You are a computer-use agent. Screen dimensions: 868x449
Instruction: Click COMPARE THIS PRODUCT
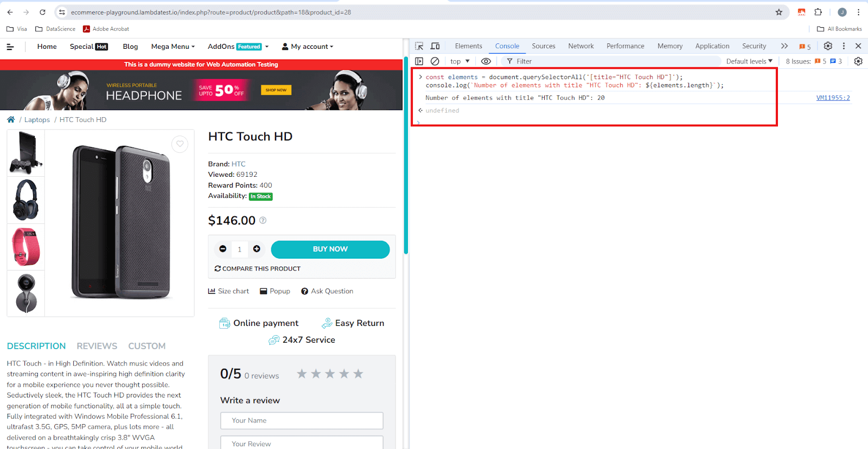(x=258, y=268)
